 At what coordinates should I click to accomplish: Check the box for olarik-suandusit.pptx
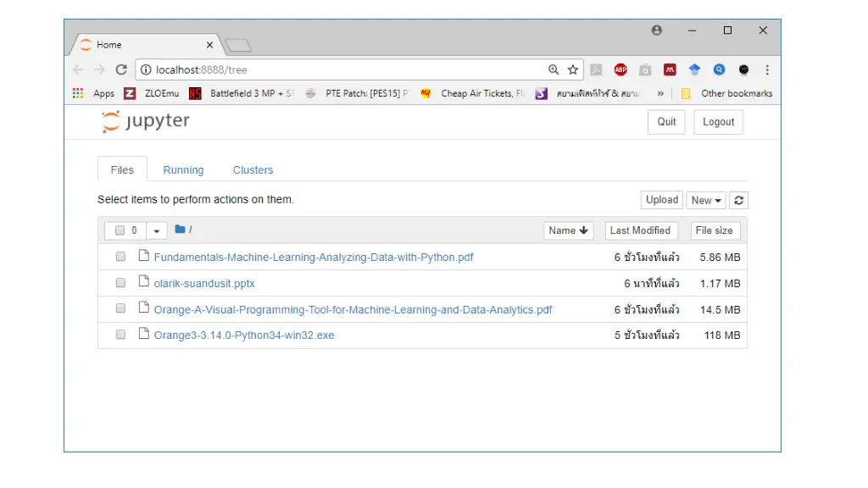tap(120, 283)
